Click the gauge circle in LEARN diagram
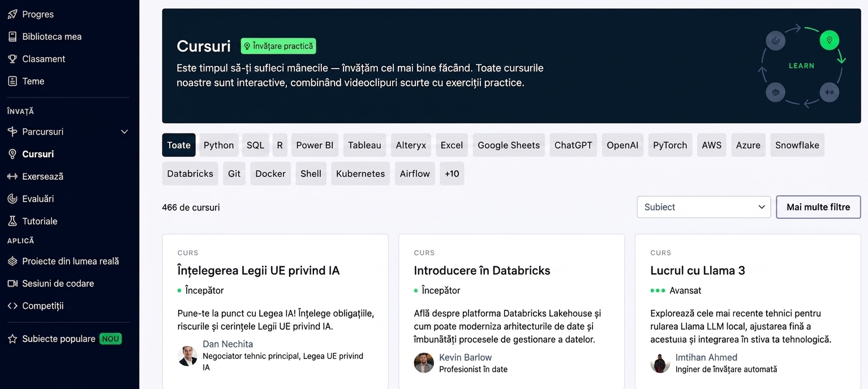The height and width of the screenshot is (389, 868). pos(775,40)
